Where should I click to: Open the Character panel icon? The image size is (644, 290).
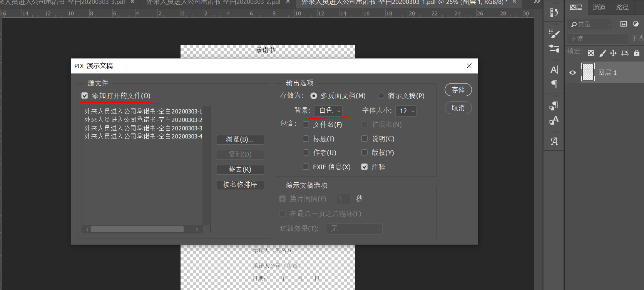(554, 70)
